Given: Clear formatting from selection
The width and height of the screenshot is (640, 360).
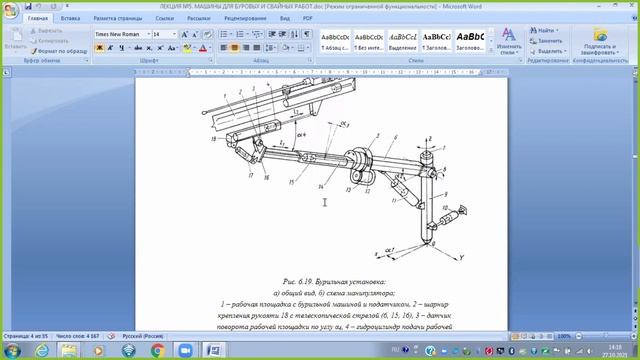Looking at the screenshot, I should tap(208, 34).
